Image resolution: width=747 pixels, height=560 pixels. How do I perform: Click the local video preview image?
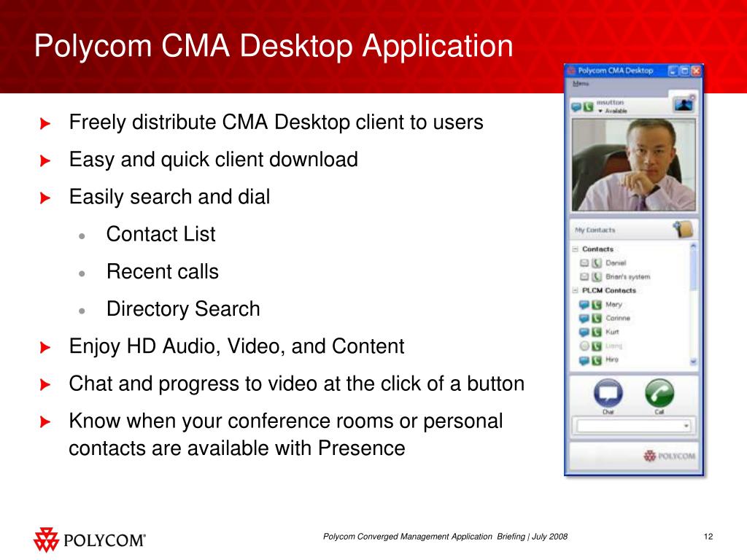coord(634,165)
